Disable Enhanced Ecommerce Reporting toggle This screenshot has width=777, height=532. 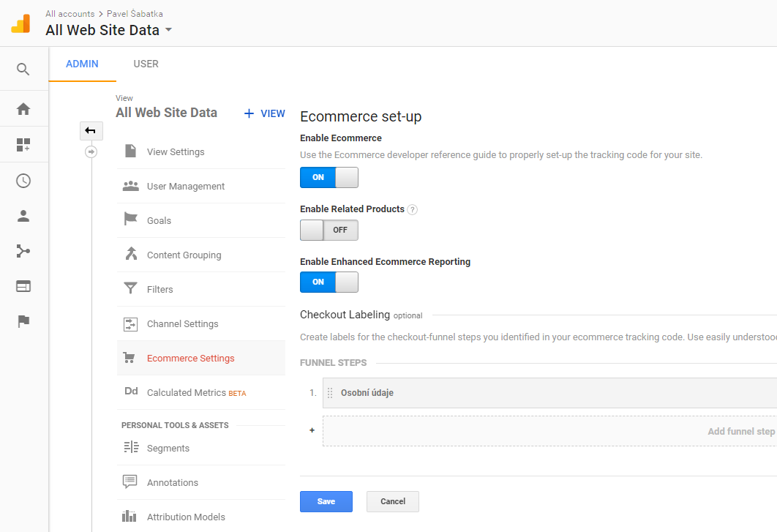(x=329, y=282)
